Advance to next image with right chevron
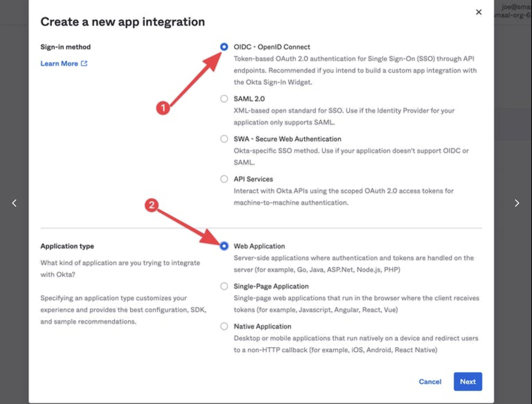 point(517,203)
